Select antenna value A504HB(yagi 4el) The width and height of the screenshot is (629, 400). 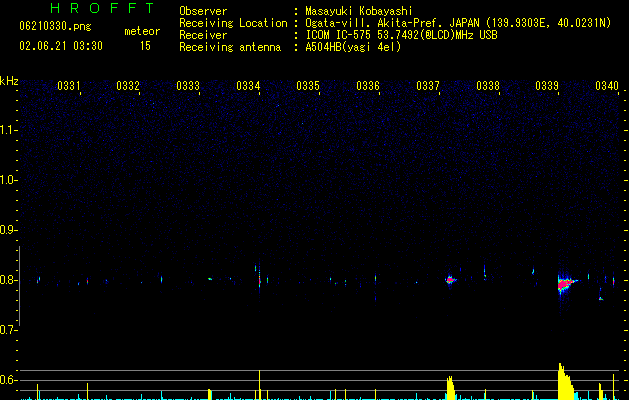click(x=353, y=47)
